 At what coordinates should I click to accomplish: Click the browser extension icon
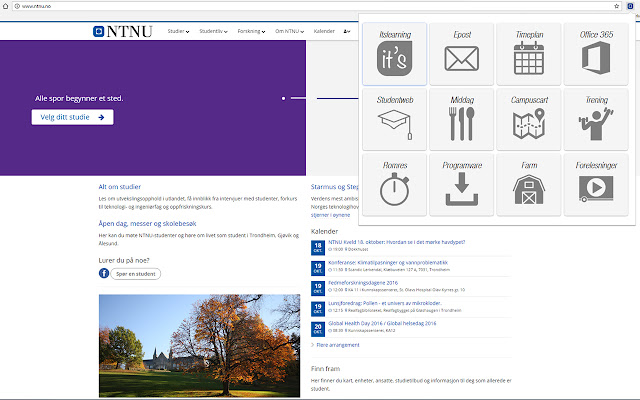630,6
